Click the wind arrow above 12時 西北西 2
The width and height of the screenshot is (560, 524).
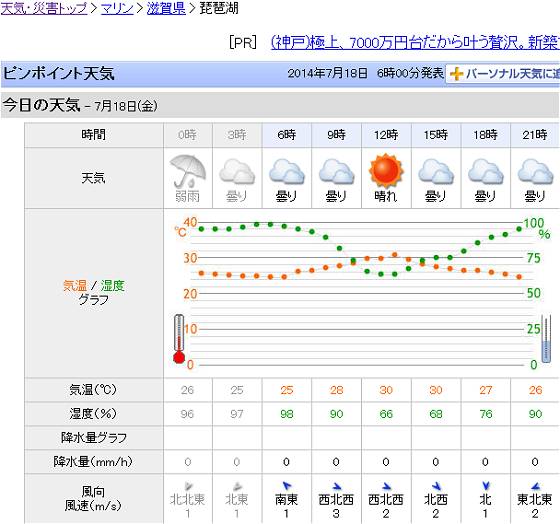386,486
